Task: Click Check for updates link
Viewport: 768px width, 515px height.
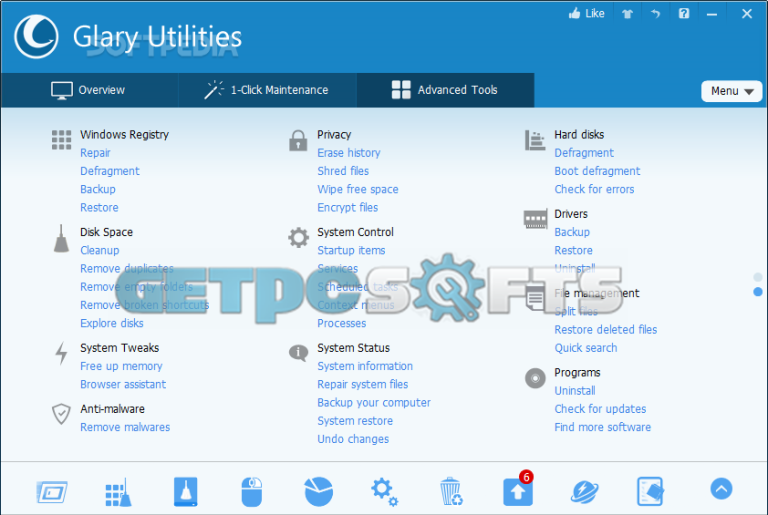Action: pos(600,409)
